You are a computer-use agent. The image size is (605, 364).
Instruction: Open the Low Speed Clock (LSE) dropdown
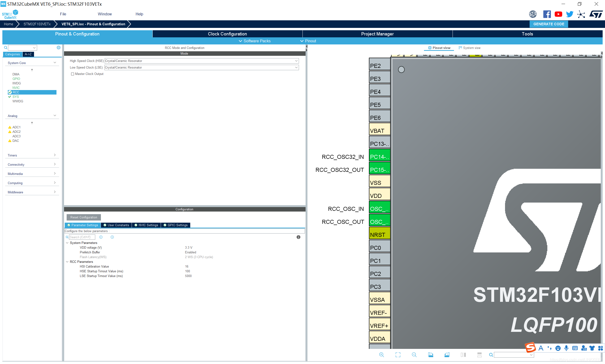click(201, 67)
